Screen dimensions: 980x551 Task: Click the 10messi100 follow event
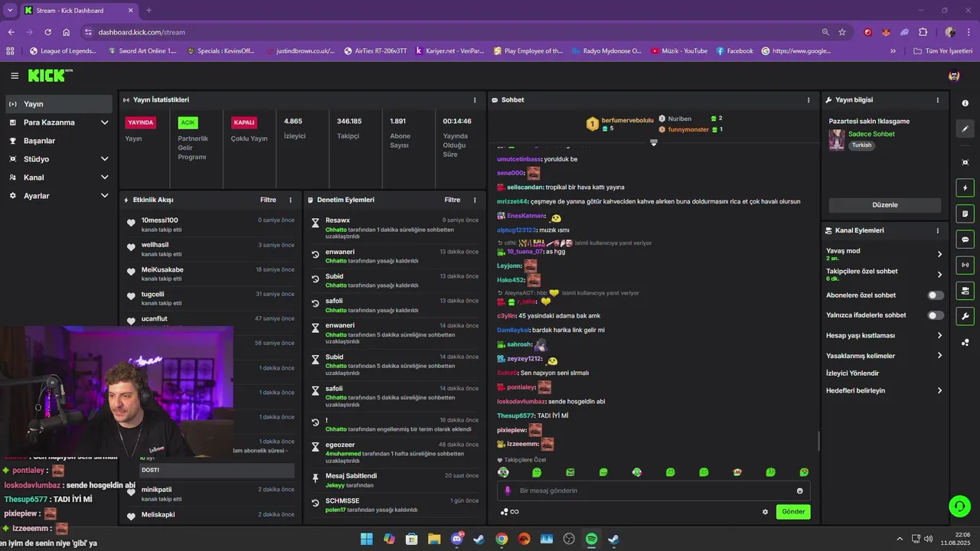pos(211,224)
